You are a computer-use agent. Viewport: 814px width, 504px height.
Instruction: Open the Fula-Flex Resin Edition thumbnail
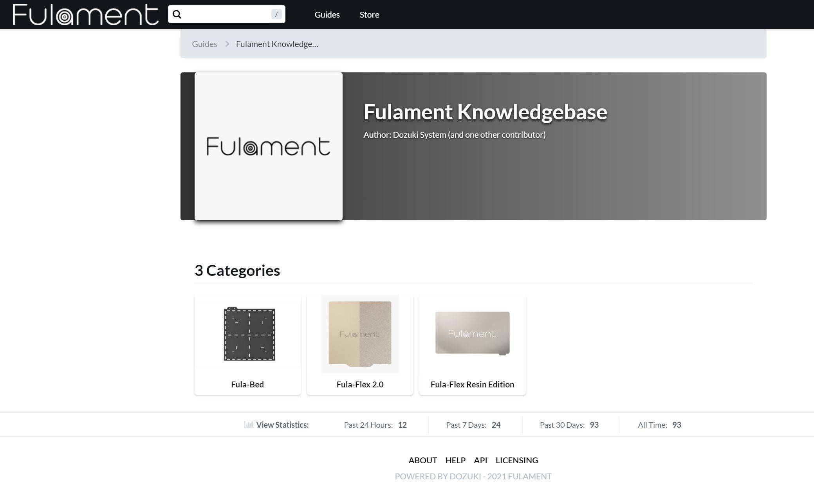pyautogui.click(x=472, y=333)
